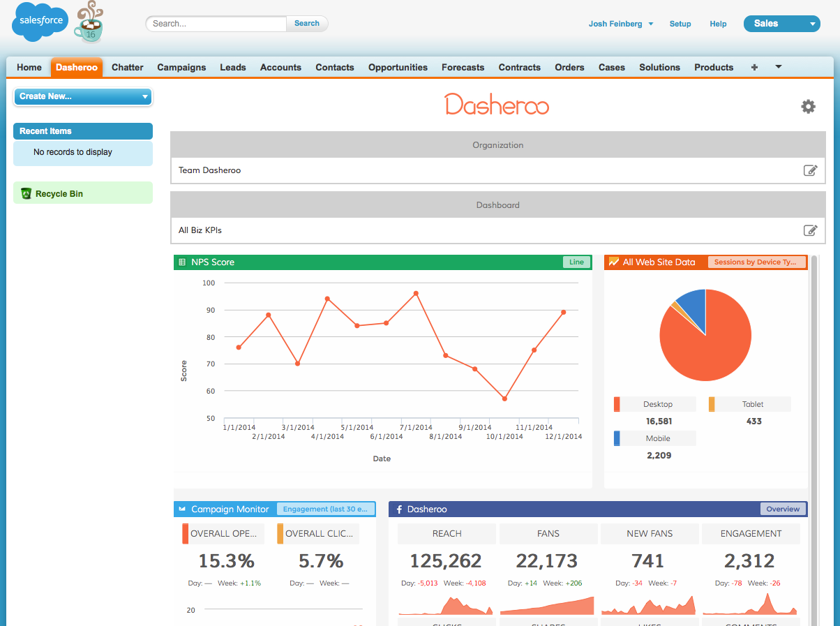Open the Overview view on the Dasheroo widget
Image resolution: width=840 pixels, height=626 pixels.
[x=782, y=509]
